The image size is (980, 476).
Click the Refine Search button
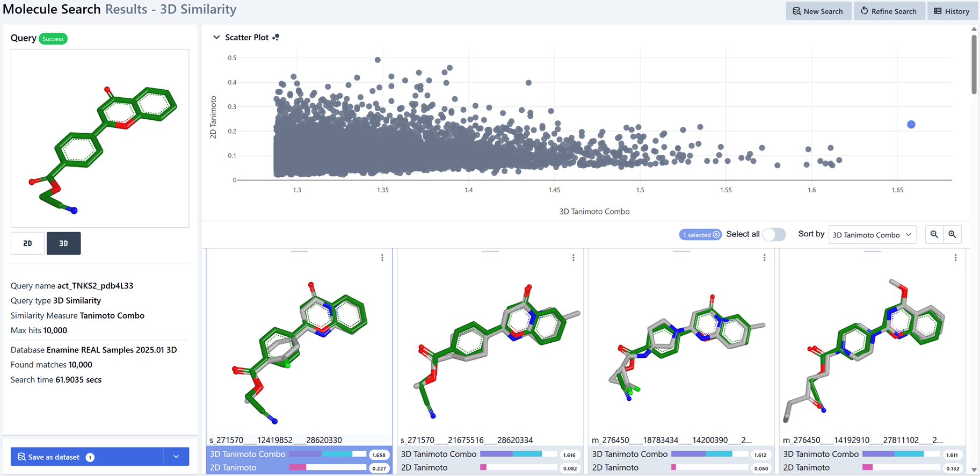pos(889,11)
